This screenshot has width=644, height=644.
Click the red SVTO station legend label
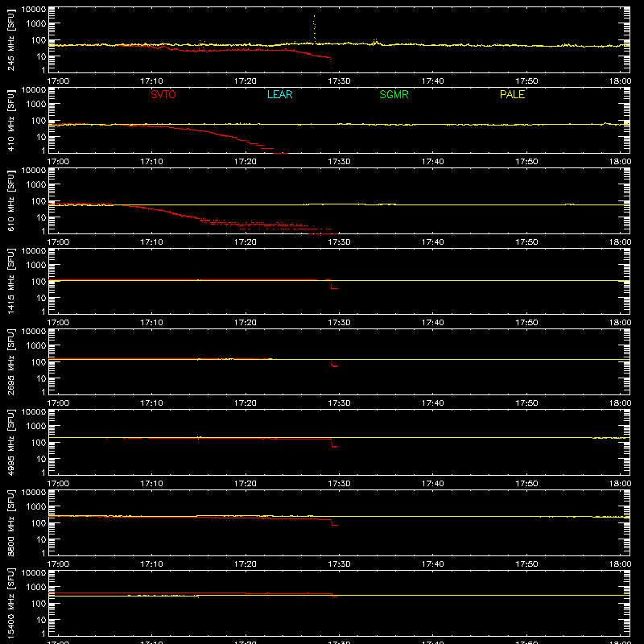coord(163,94)
